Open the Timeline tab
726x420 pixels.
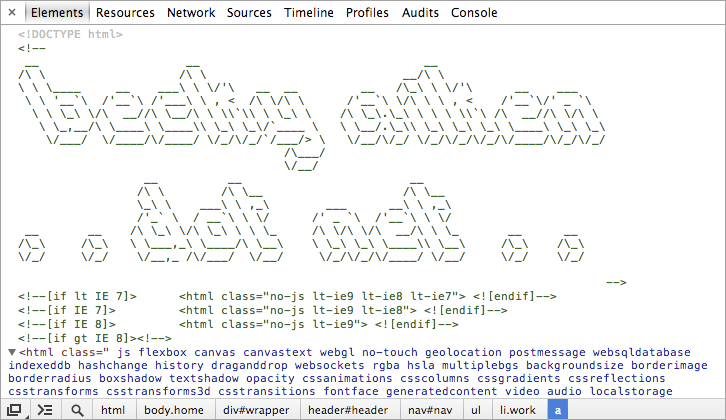point(309,13)
